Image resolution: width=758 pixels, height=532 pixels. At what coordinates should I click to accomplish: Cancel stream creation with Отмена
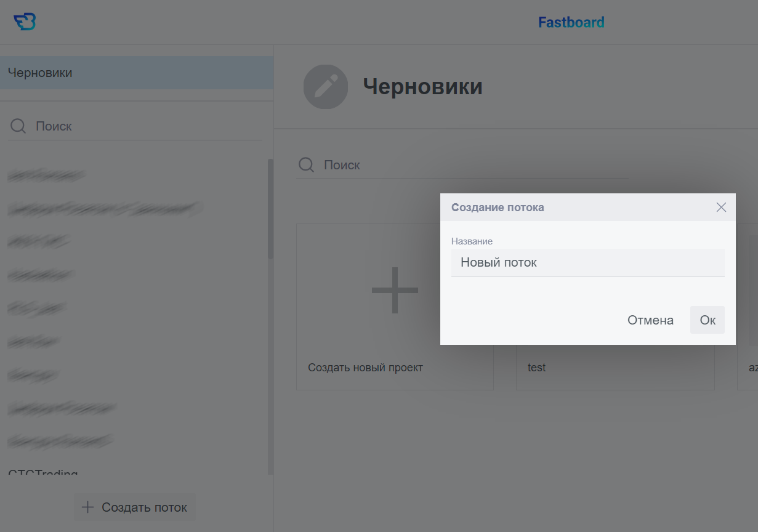(x=650, y=320)
